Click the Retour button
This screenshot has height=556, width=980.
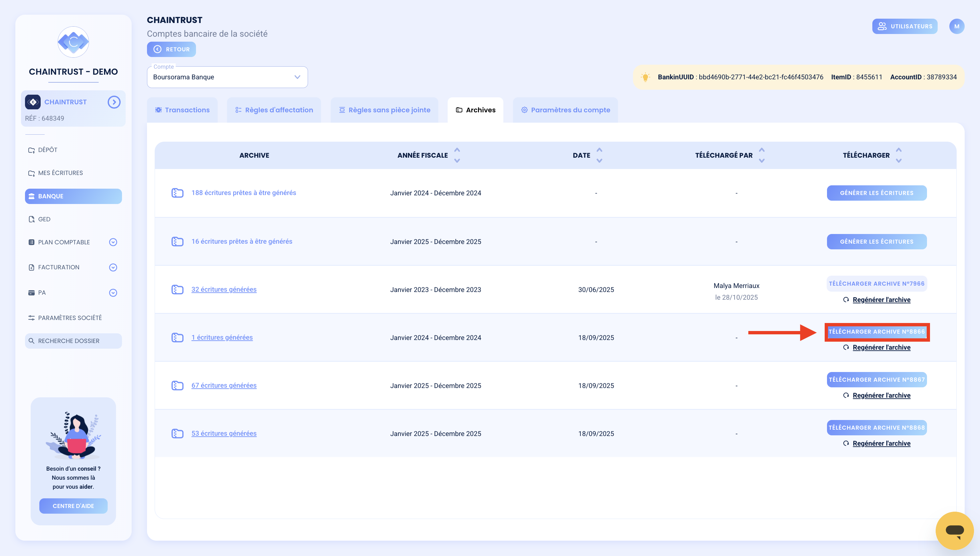coord(171,49)
